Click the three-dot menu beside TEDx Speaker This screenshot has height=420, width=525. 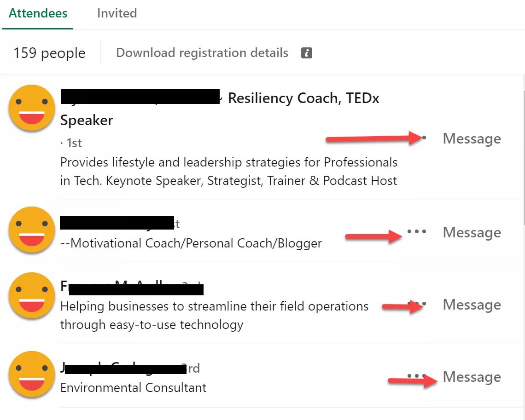point(424,138)
